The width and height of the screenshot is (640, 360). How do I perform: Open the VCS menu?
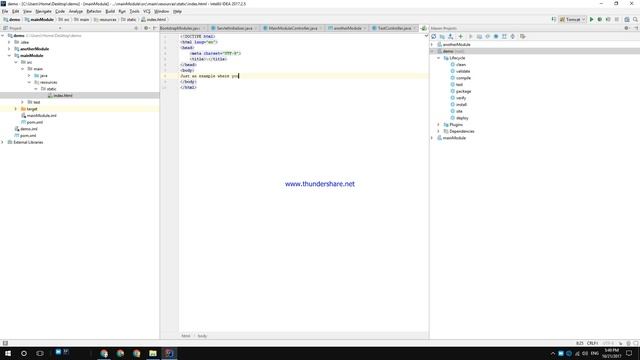[x=147, y=11]
